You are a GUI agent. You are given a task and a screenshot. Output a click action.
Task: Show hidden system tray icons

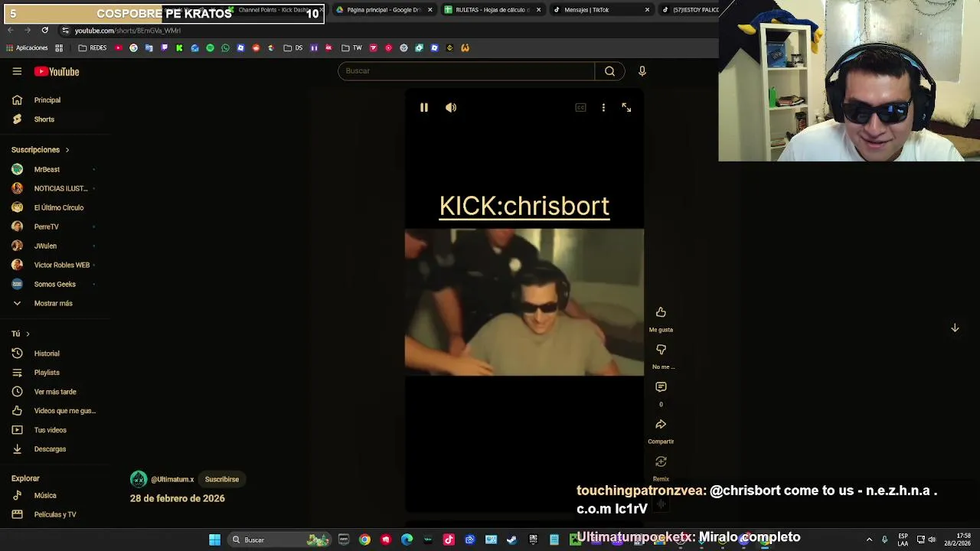869,540
